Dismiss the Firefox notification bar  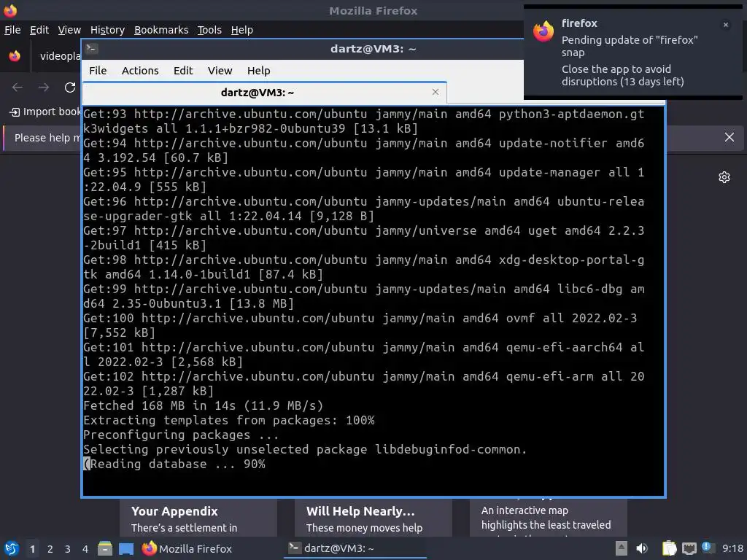coord(729,138)
